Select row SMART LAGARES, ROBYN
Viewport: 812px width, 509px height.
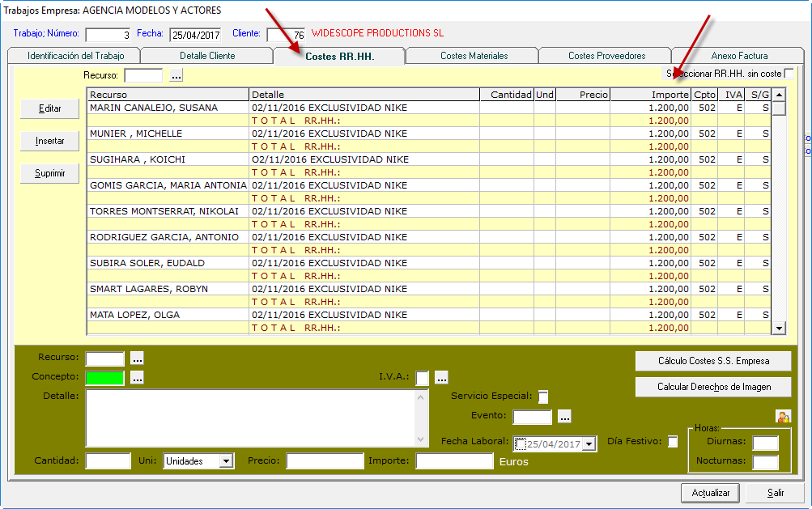(x=429, y=289)
